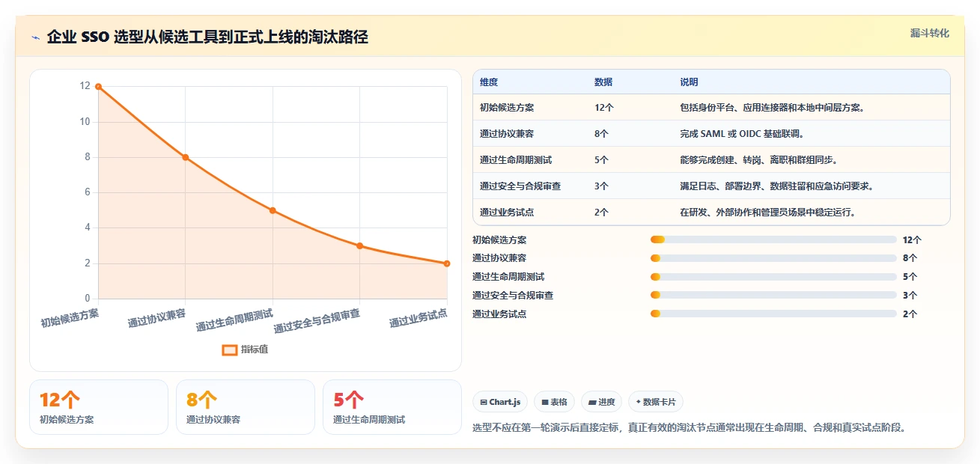Viewport: 980px width, 464px height.
Task: Click the description starting 包括身份平台
Action: pos(773,108)
